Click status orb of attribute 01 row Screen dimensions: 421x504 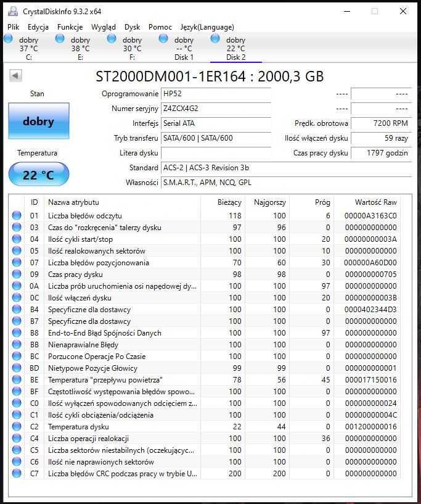pos(17,215)
